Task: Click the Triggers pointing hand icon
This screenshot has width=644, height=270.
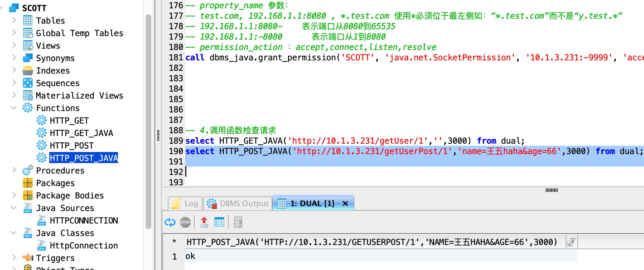Action: point(28,258)
